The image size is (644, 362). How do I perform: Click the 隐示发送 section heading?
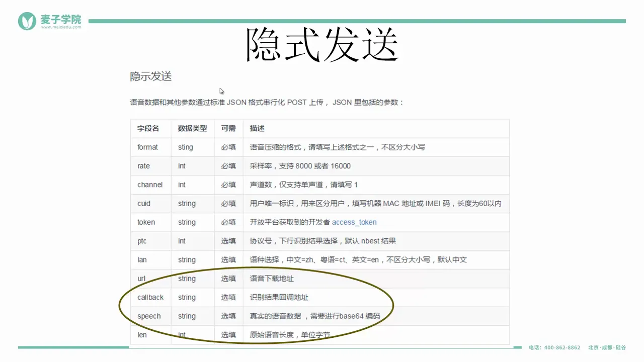point(151,76)
